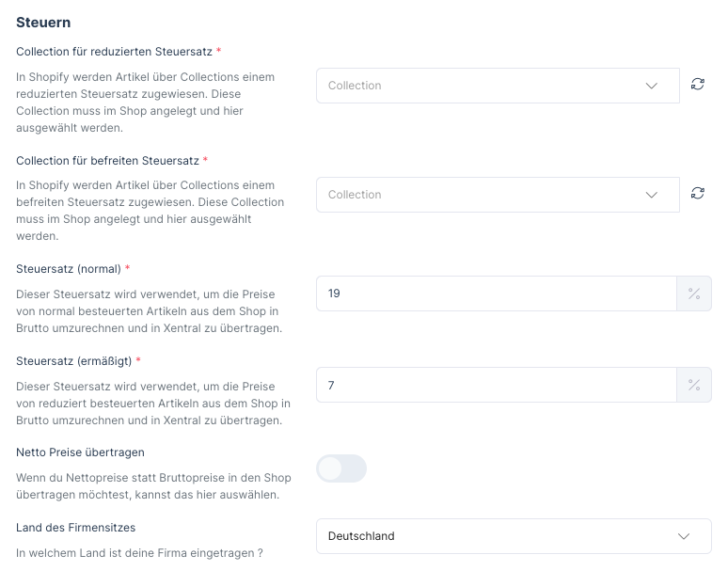728x571 pixels.
Task: Expand the chevron in the reduced tax rate Collection field
Action: click(652, 86)
